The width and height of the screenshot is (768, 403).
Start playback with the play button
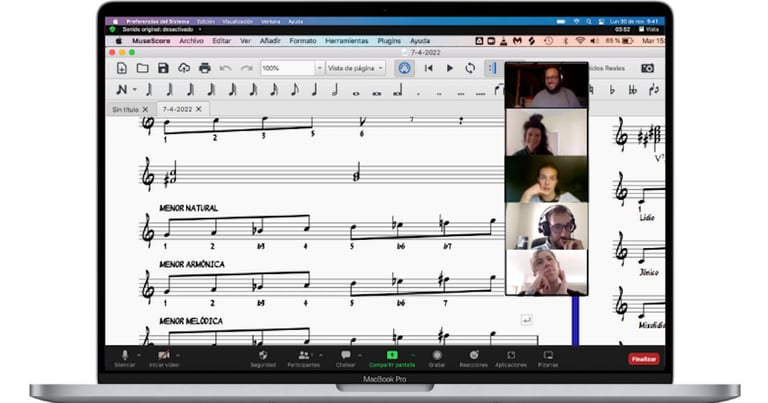[x=449, y=68]
